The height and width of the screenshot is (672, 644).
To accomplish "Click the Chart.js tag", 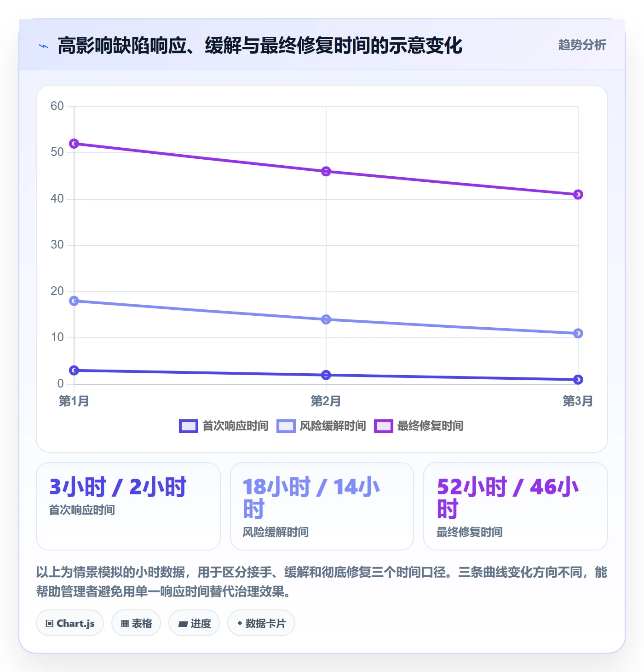I will tap(70, 623).
